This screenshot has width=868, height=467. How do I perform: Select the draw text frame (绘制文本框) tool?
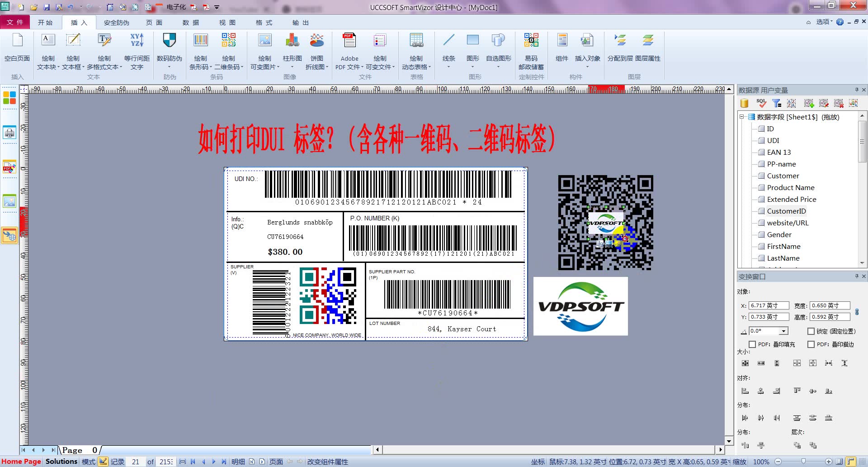(x=73, y=51)
